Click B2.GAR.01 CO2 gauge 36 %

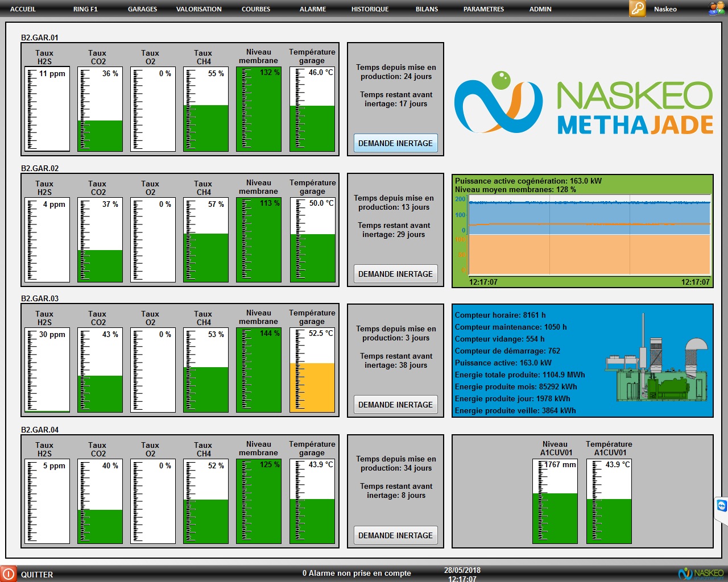[100, 109]
